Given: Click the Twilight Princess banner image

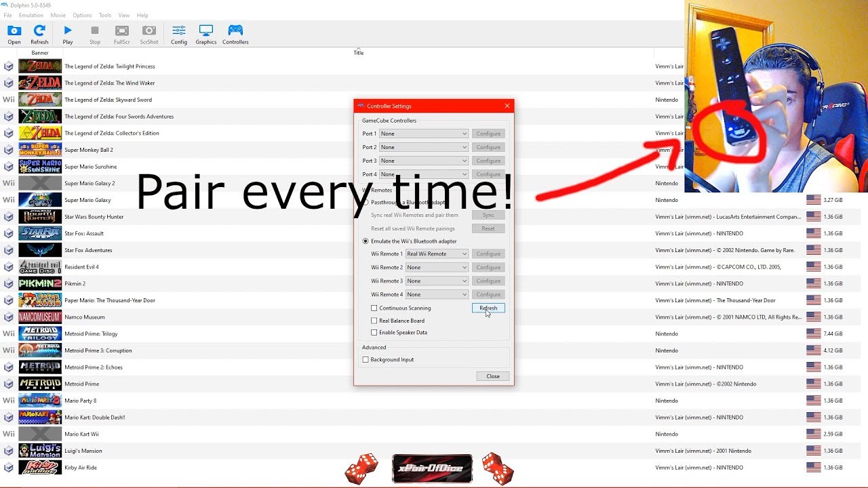Looking at the screenshot, I should coord(40,66).
